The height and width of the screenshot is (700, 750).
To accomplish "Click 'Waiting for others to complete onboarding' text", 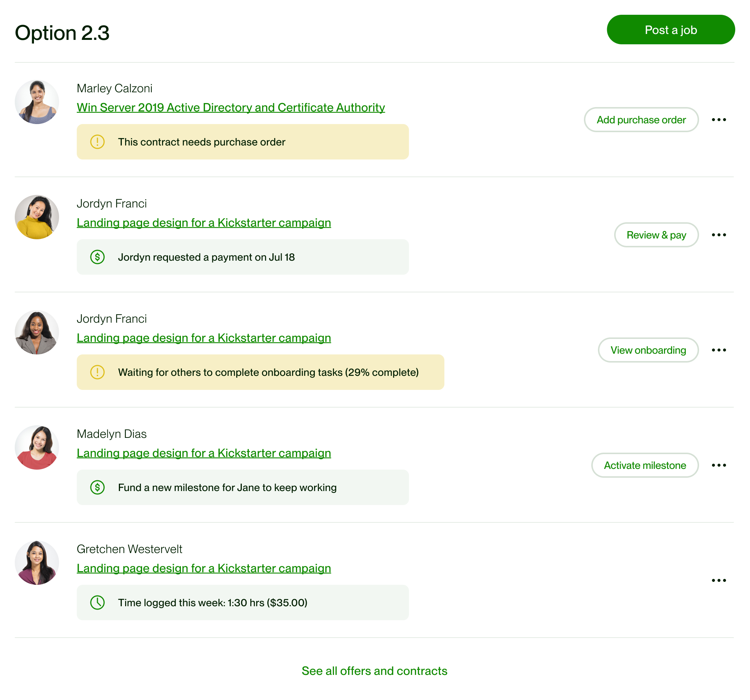I will click(x=268, y=372).
